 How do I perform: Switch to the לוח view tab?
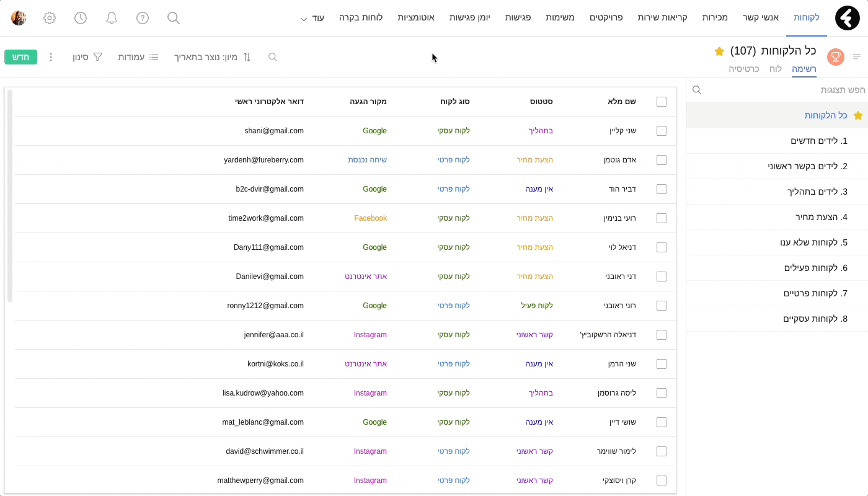coord(776,69)
